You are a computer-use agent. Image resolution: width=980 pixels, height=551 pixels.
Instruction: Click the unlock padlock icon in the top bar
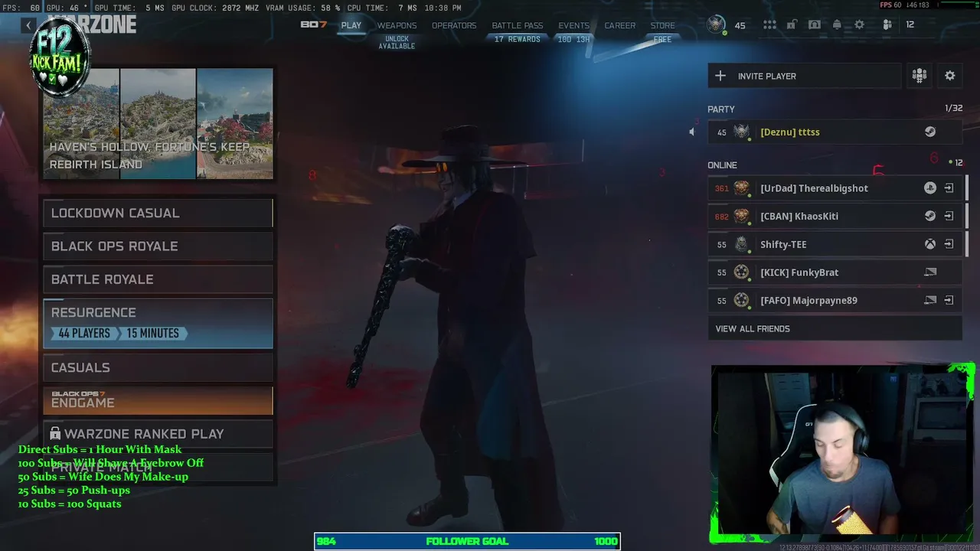click(792, 25)
